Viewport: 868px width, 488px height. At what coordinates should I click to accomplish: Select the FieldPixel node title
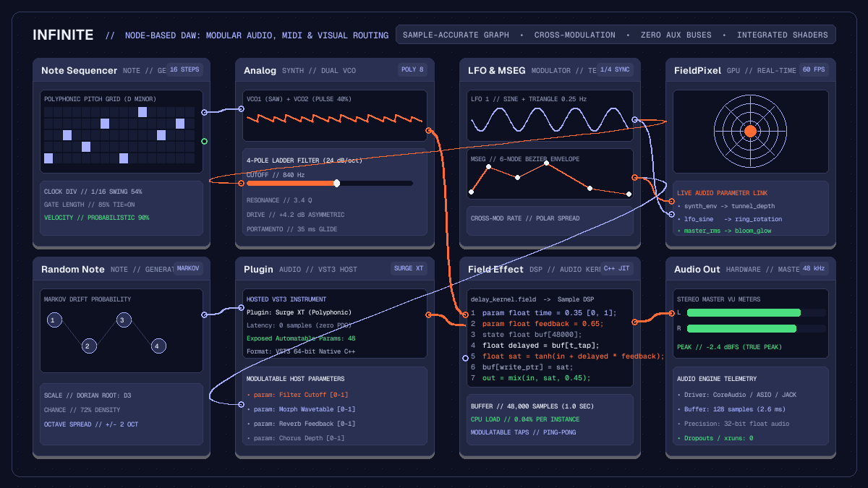[699, 70]
